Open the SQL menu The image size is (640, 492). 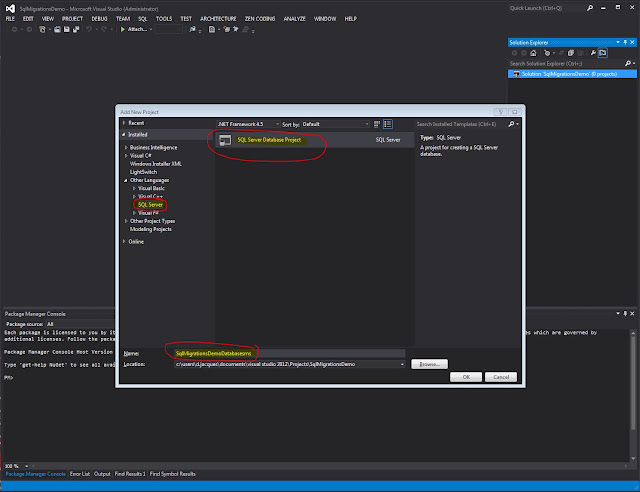(142, 19)
